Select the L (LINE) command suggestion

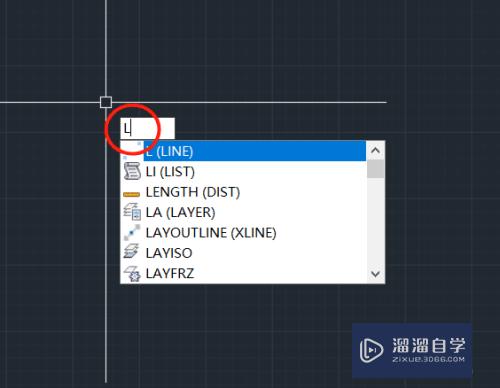[x=243, y=151]
